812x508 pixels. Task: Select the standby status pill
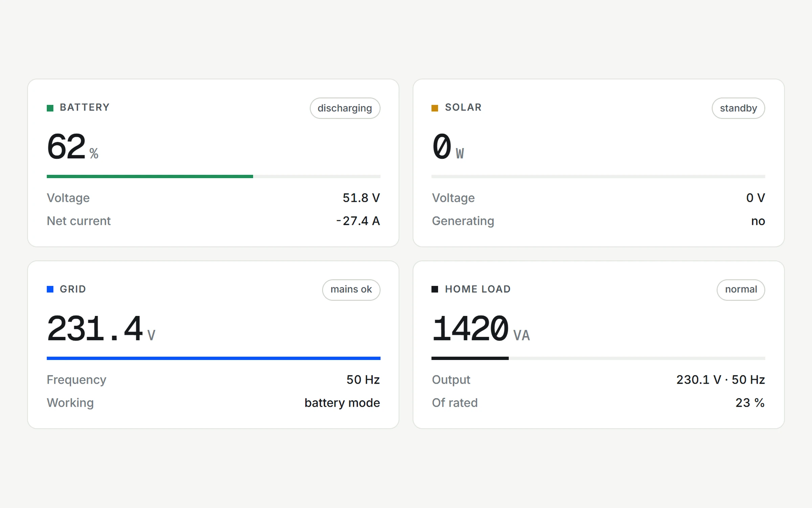coord(738,108)
